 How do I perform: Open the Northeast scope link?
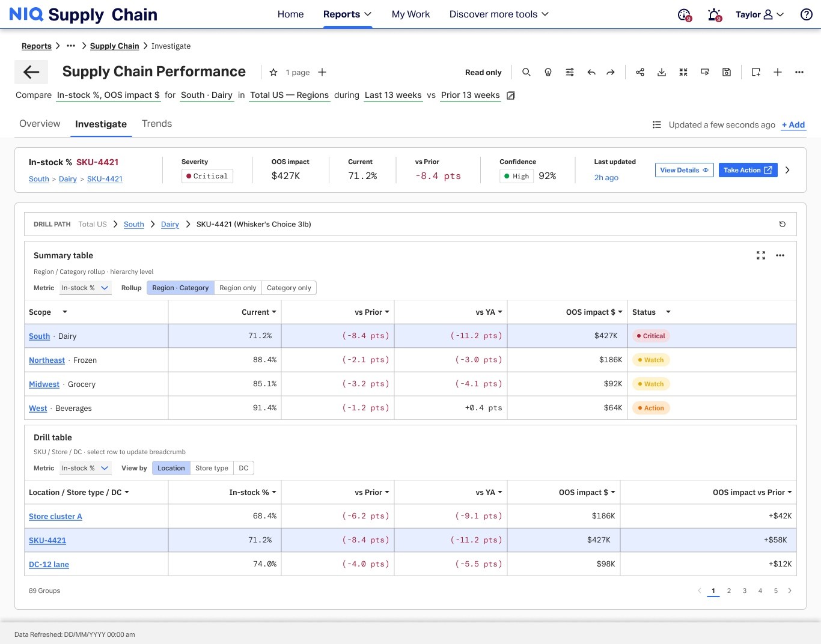tap(47, 360)
